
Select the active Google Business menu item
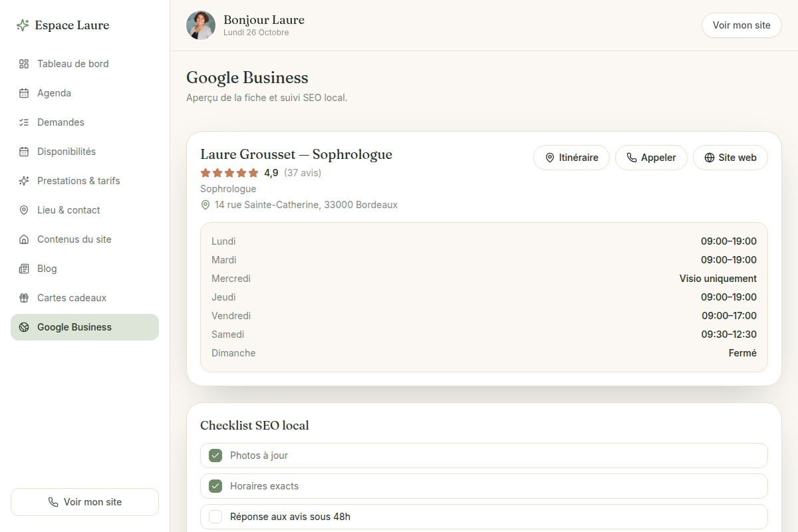84,327
